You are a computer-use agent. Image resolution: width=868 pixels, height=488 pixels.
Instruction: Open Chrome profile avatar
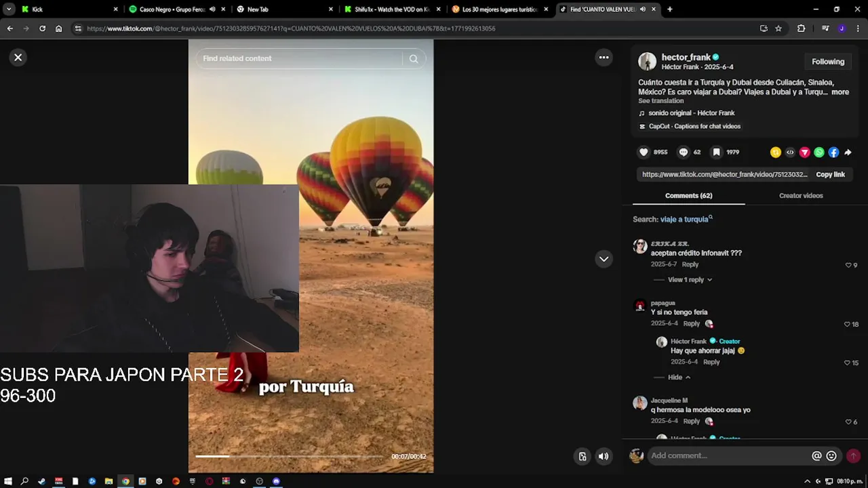click(842, 28)
